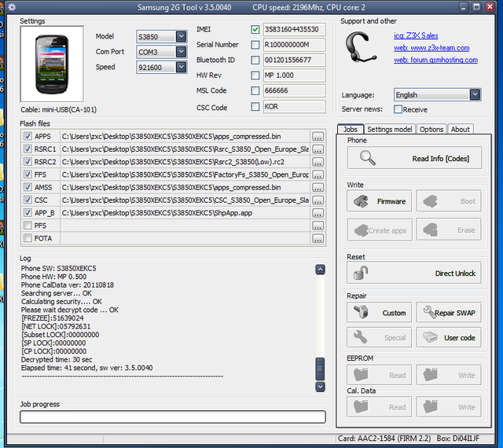Open the Speed dropdown showing 921600
The height and width of the screenshot is (448, 503).
(x=162, y=68)
